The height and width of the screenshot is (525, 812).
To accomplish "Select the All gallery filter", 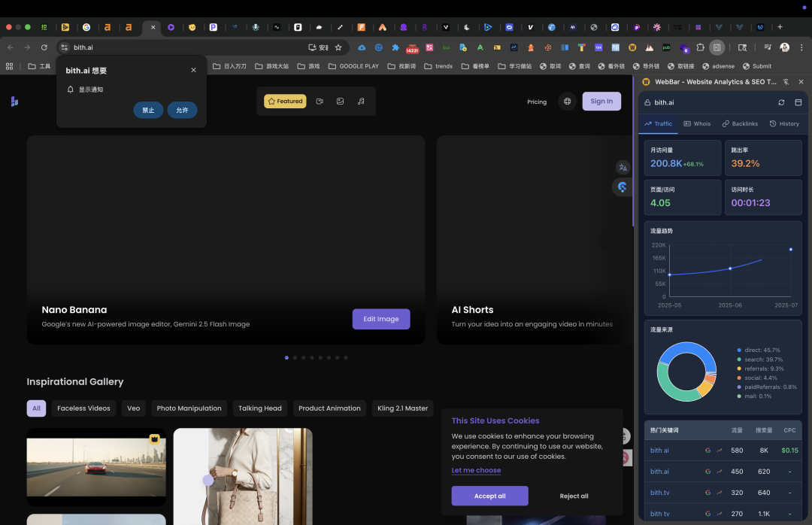I will [x=36, y=408].
